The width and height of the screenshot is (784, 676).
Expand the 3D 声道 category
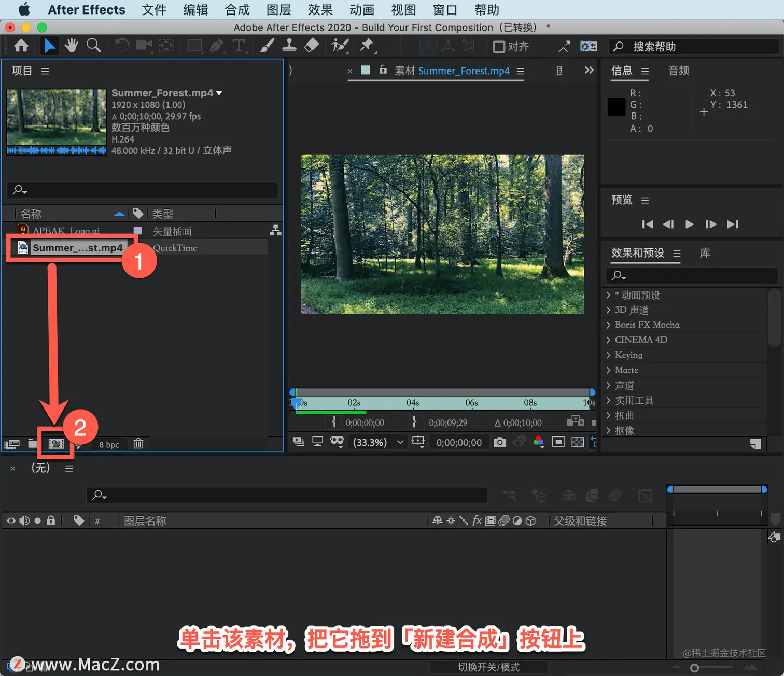click(x=608, y=310)
